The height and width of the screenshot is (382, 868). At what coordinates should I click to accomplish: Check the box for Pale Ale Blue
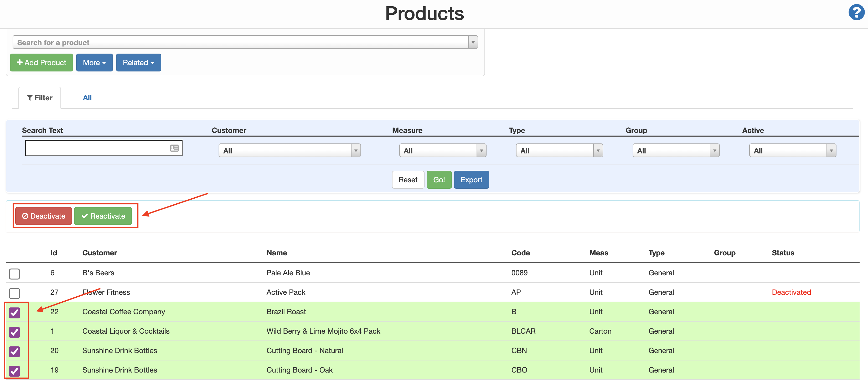click(14, 273)
